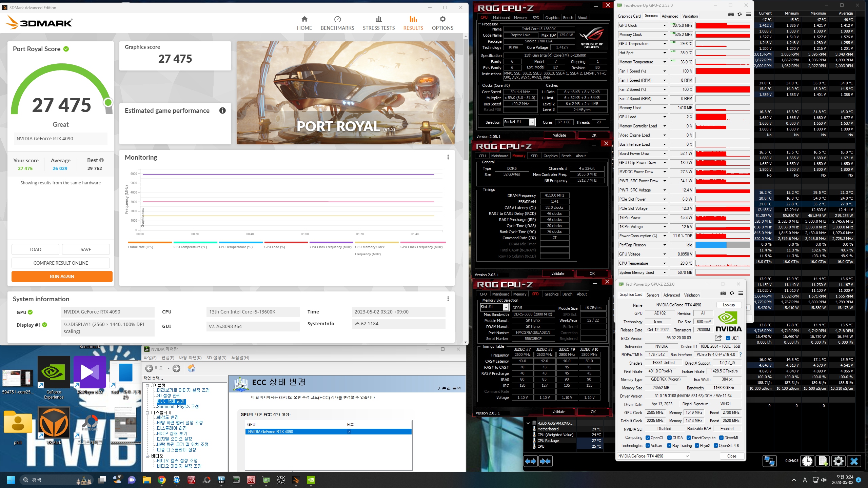Open STRESS TESTS in 3DMark navigation
Screen dimensions: 868x488
coord(379,23)
